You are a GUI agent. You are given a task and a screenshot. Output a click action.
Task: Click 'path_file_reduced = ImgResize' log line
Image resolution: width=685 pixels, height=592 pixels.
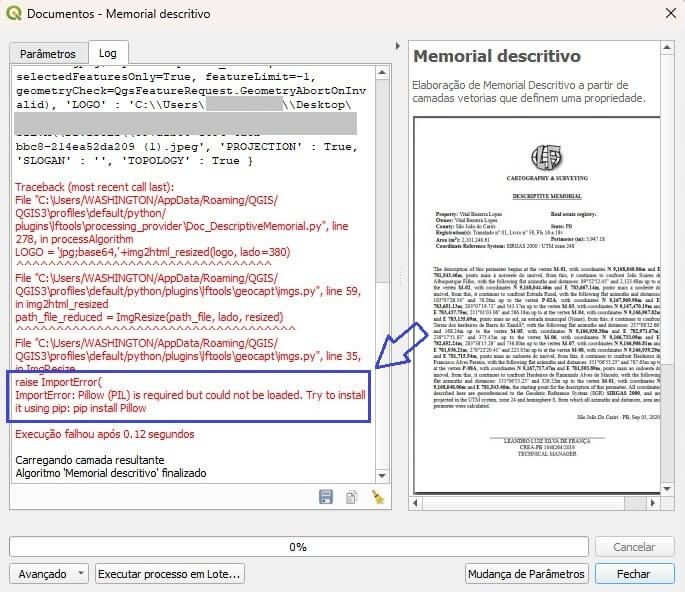[149, 317]
